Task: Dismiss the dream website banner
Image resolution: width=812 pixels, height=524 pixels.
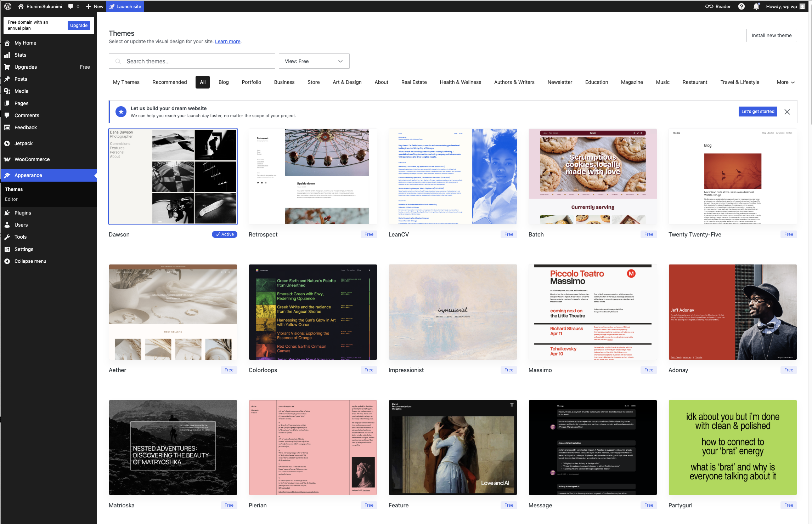Action: tap(787, 112)
